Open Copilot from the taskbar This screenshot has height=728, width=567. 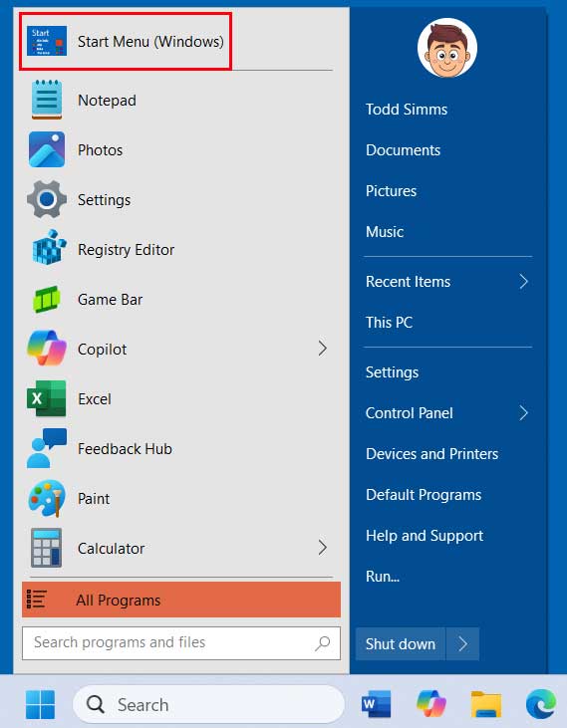(x=431, y=704)
